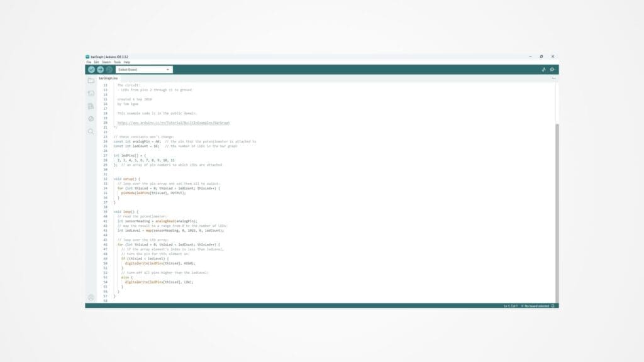The height and width of the screenshot is (362, 644).
Task: Open the Sketch menu
Action: [106, 62]
